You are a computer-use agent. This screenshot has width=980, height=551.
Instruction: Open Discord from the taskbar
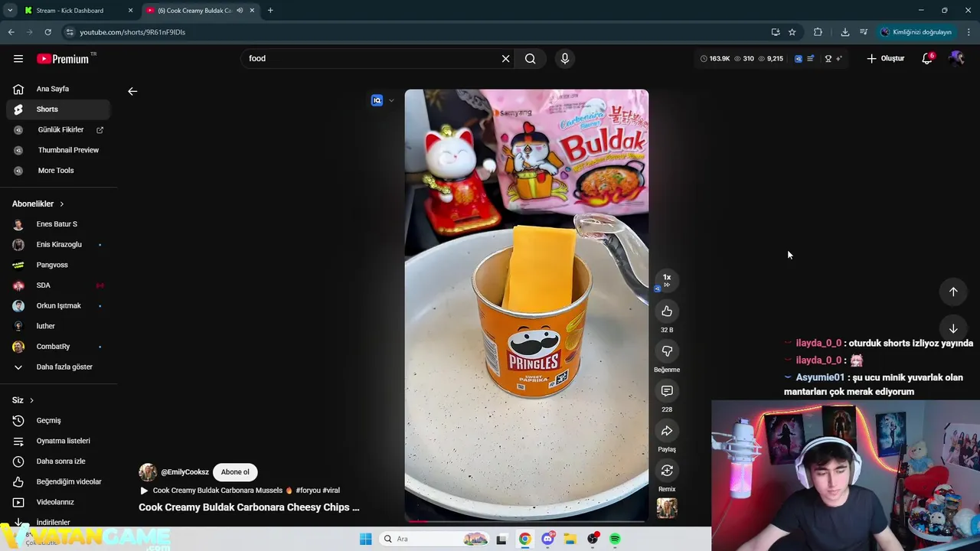[x=547, y=540]
